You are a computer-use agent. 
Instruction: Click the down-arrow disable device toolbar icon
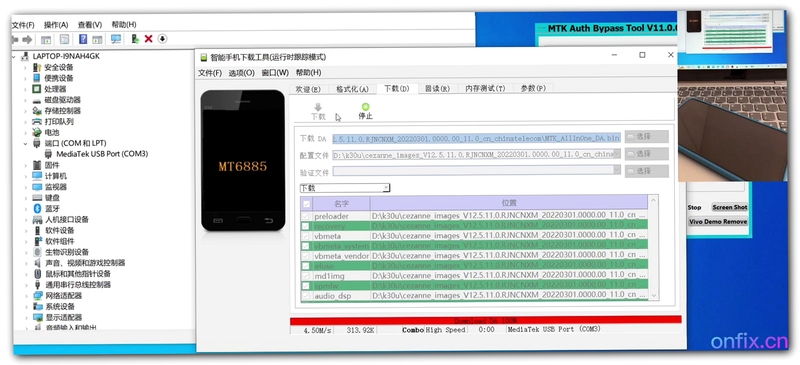click(162, 39)
